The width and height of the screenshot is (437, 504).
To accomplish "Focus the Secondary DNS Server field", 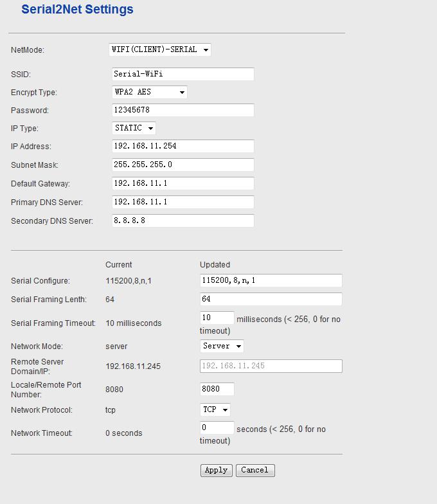I will [183, 221].
